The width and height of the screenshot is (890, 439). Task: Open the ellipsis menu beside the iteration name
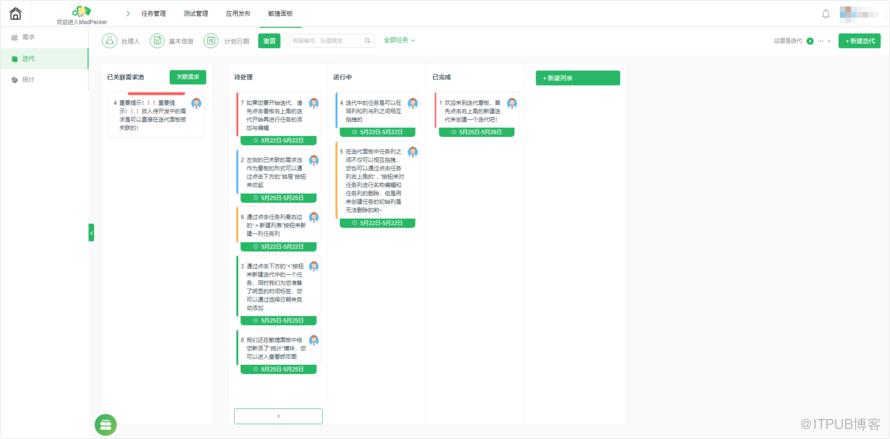click(820, 41)
